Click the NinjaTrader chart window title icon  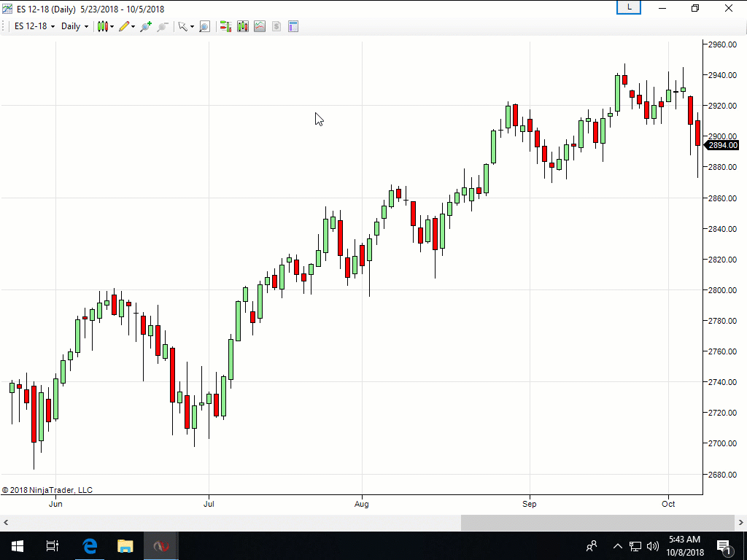coord(7,9)
